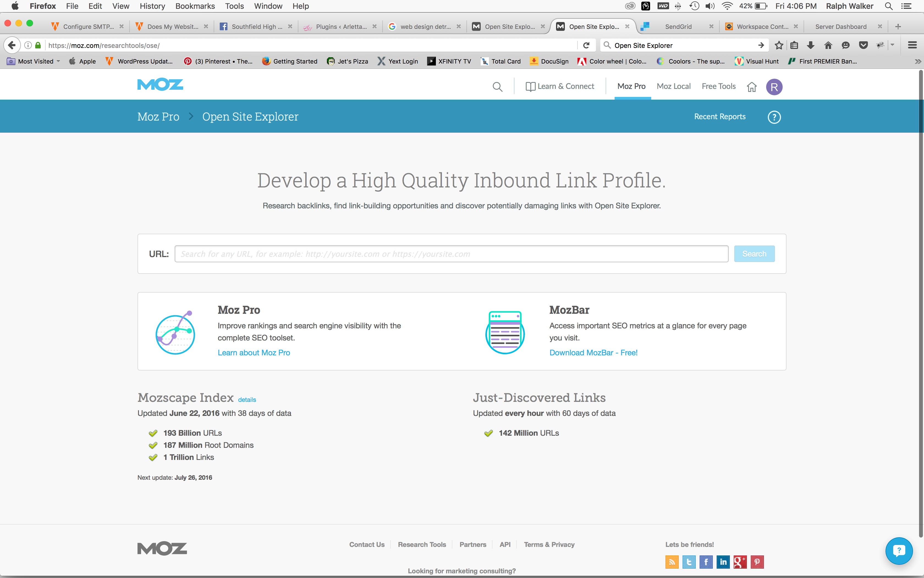
Task: Select the Free Tools navigation item
Action: (719, 86)
